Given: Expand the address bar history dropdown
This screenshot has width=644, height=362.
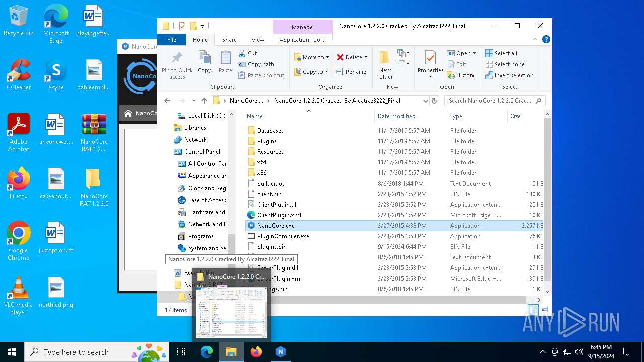Looking at the screenshot, I should [x=425, y=101].
